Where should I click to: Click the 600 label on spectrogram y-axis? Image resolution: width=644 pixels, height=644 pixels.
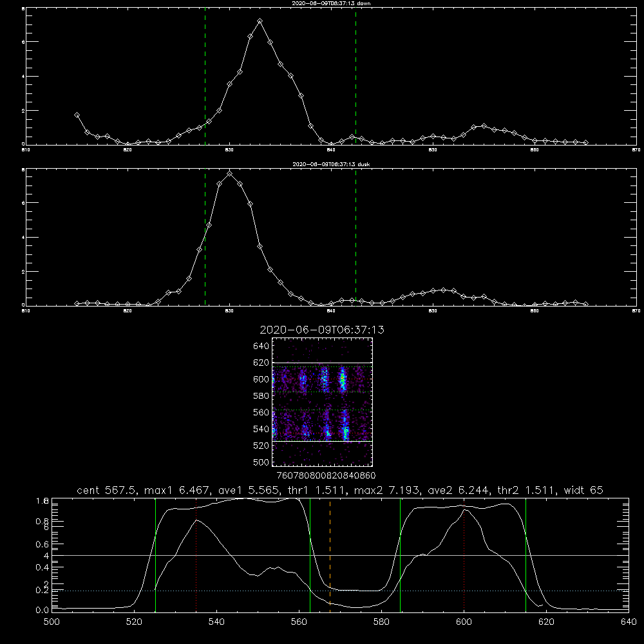(x=261, y=379)
